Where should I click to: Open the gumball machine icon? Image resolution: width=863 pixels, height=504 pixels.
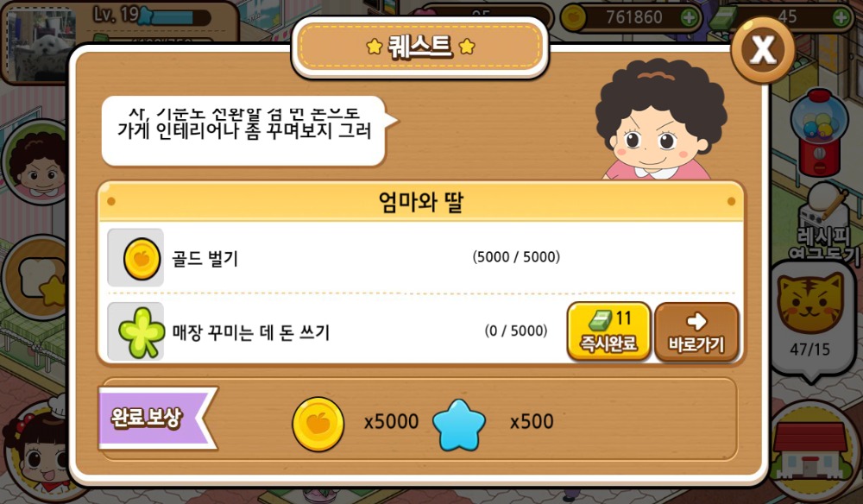820,132
